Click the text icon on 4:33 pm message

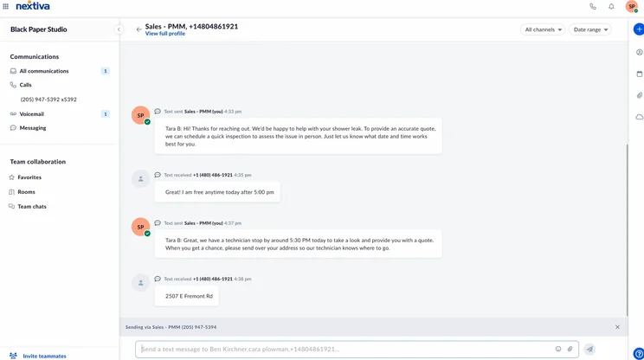tap(158, 112)
